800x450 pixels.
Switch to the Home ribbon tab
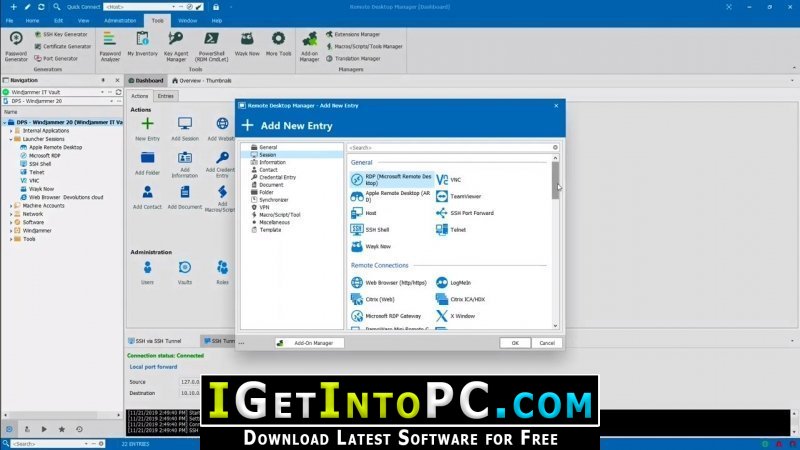click(32, 21)
